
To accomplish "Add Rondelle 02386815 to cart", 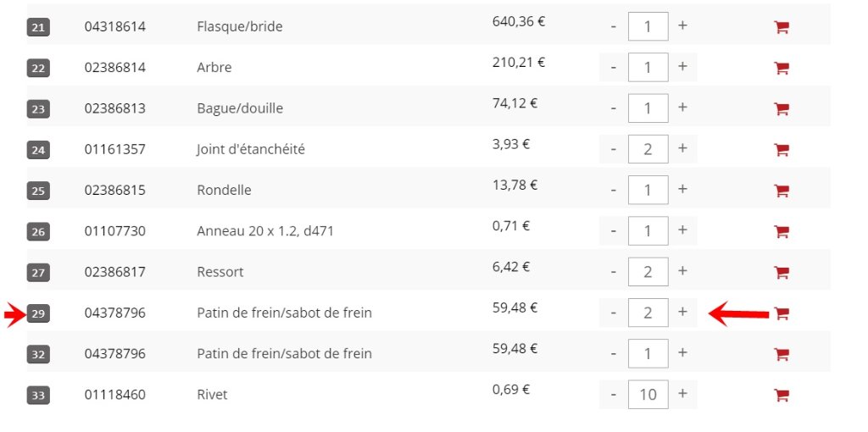I will pyautogui.click(x=781, y=191).
